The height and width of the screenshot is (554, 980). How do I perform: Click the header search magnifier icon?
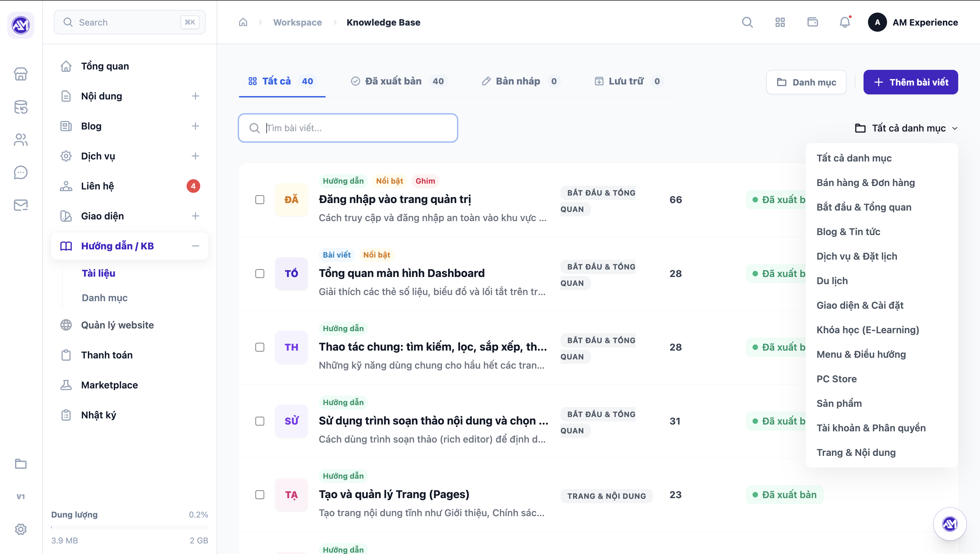click(x=747, y=22)
